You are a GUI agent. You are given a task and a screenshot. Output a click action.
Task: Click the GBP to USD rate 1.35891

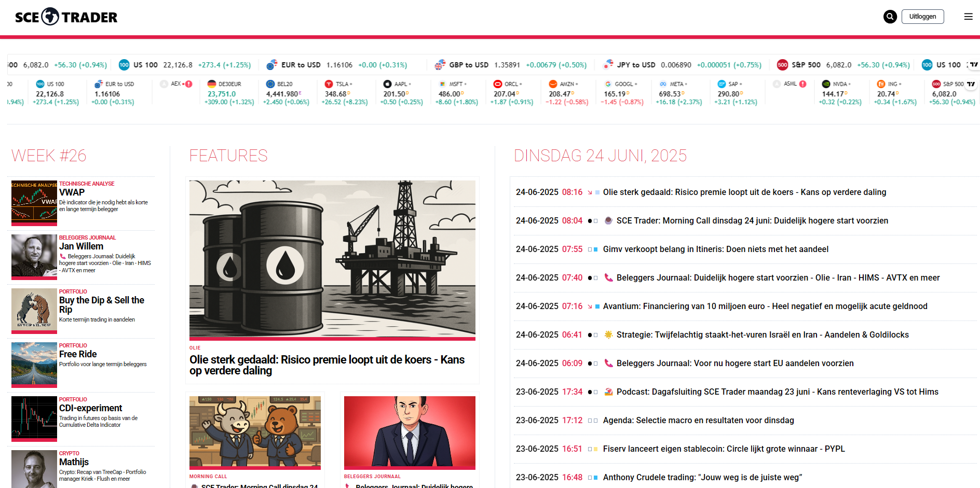click(x=507, y=65)
